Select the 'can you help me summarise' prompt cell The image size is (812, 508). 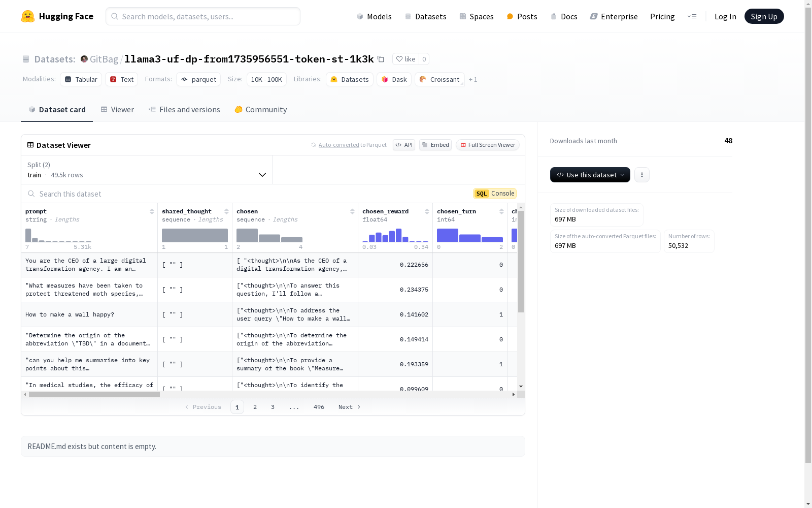click(x=89, y=364)
